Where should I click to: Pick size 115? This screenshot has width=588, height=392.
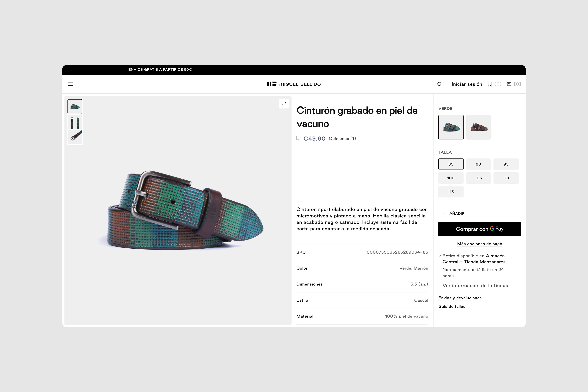[451, 192]
